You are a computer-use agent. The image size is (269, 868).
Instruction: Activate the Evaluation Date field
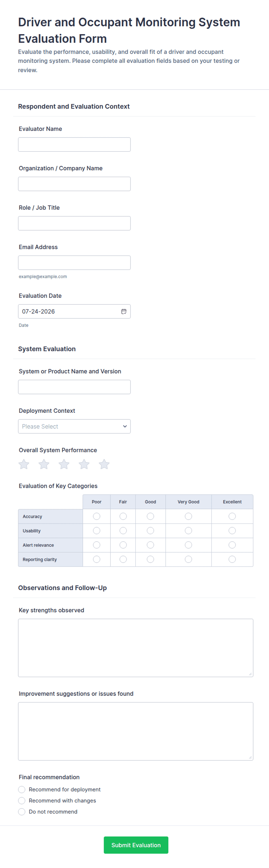[74, 311]
